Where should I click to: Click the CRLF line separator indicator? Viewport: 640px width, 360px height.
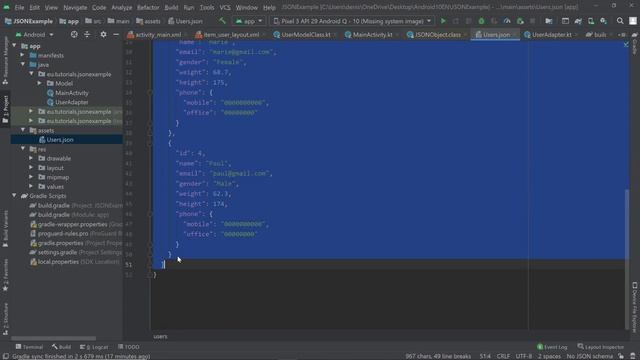coord(503,356)
